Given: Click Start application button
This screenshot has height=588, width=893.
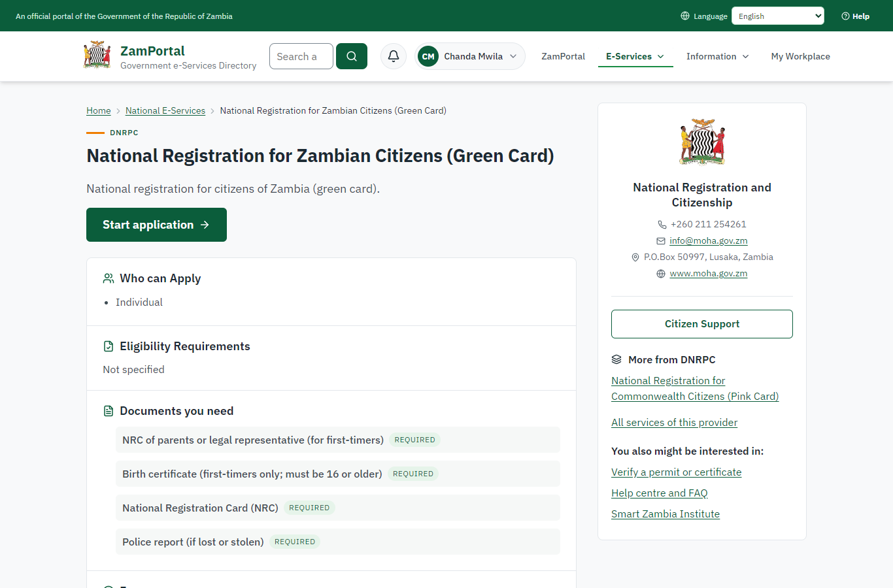Looking at the screenshot, I should [x=157, y=225].
